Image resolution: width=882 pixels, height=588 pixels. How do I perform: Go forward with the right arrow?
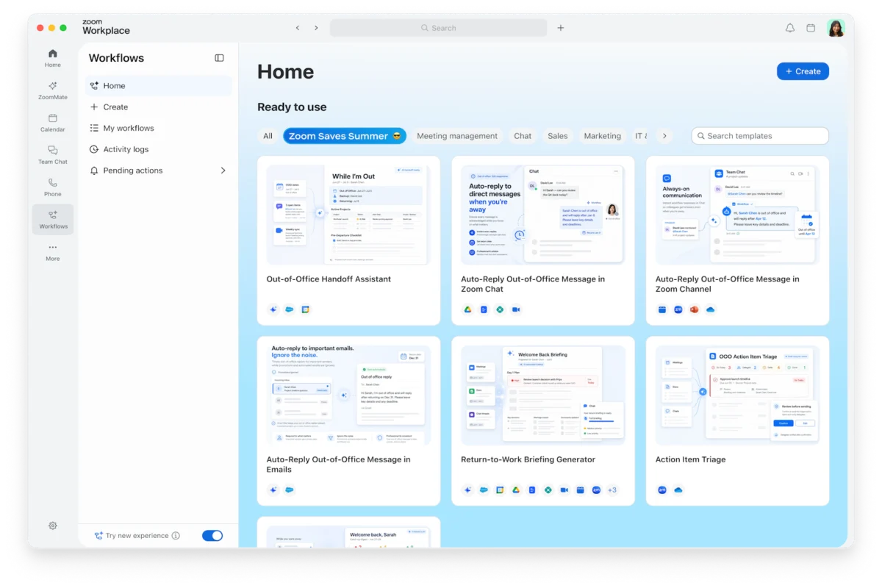click(316, 28)
